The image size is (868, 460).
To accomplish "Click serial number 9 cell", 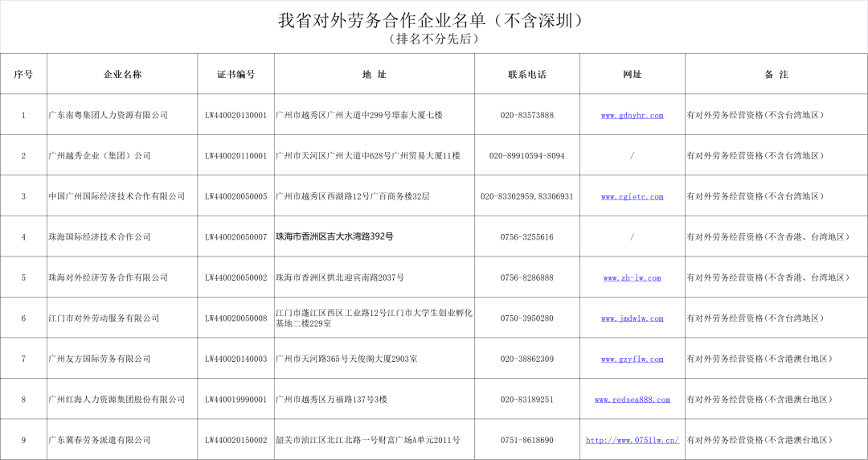I will coord(23,440).
